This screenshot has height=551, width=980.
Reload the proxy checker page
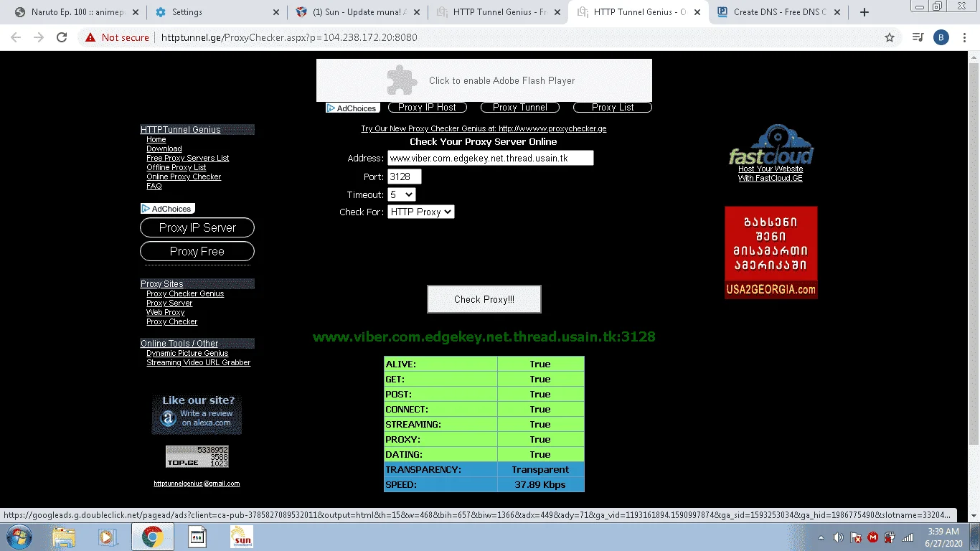[x=62, y=37]
